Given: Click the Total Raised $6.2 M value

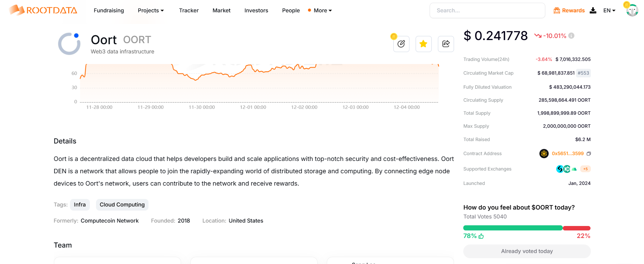Looking at the screenshot, I should 583,139.
